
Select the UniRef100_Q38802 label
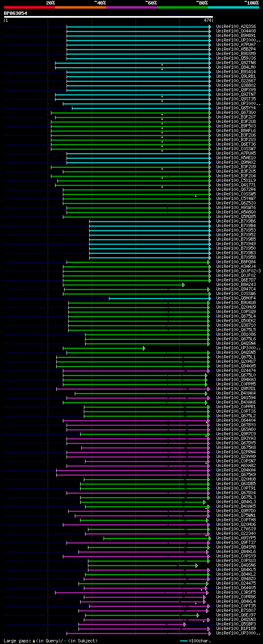[237, 85]
